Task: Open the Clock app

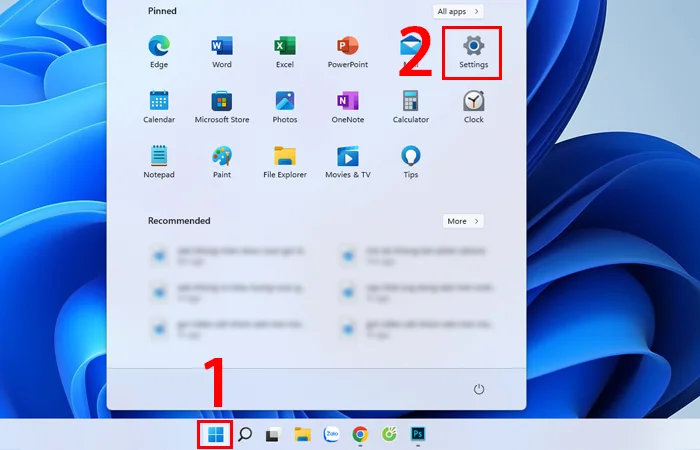Action: click(473, 102)
